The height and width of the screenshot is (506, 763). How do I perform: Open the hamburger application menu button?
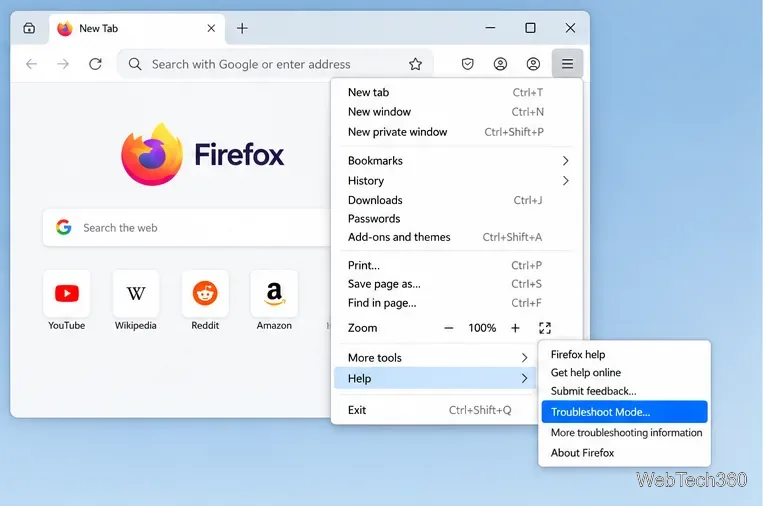pyautogui.click(x=567, y=64)
